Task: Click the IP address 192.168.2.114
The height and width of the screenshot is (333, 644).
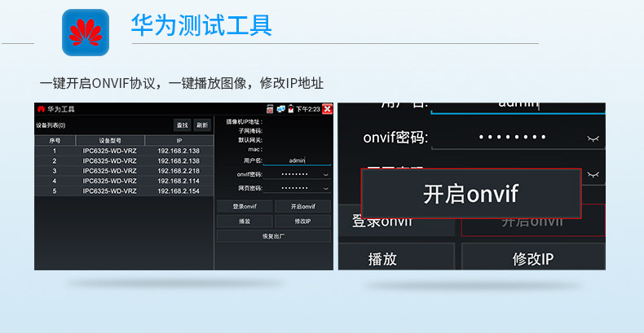Action: coord(179,181)
